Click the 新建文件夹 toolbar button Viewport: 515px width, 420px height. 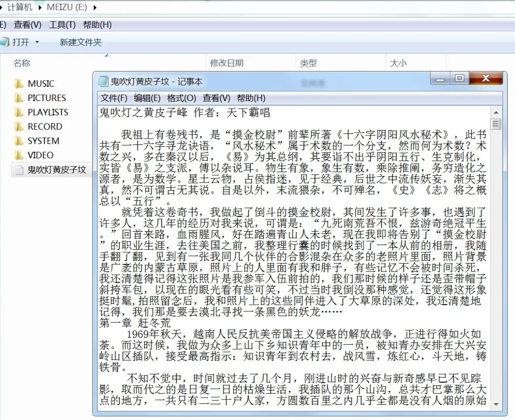81,42
